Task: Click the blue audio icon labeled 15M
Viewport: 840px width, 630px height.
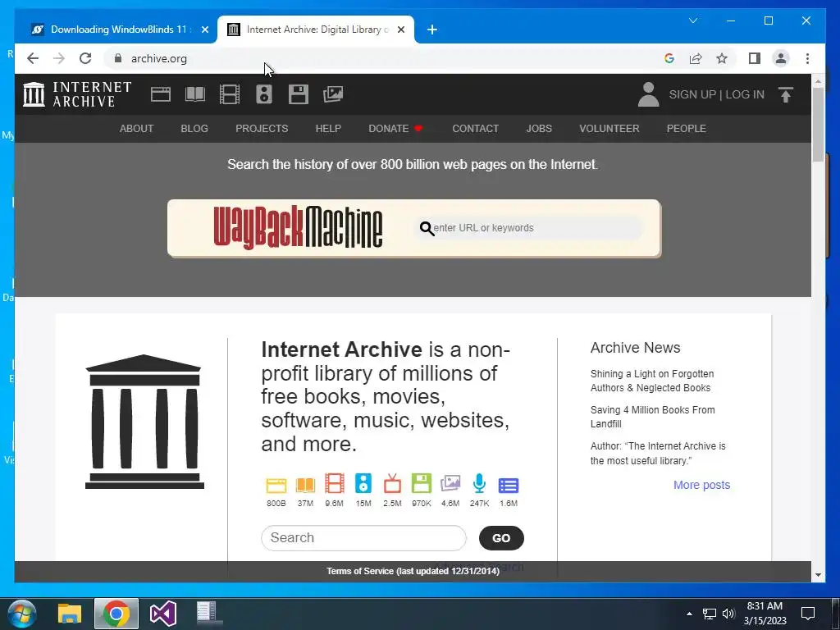Action: pyautogui.click(x=363, y=484)
